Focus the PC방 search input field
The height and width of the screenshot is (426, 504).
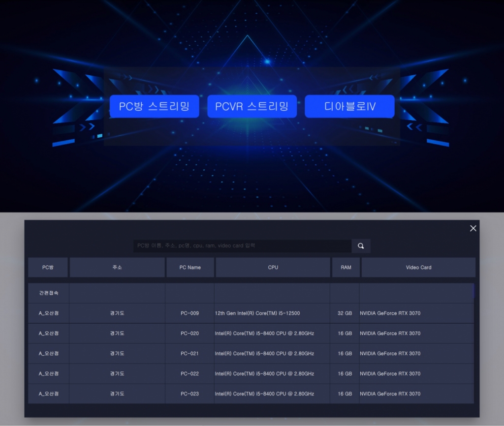(242, 246)
